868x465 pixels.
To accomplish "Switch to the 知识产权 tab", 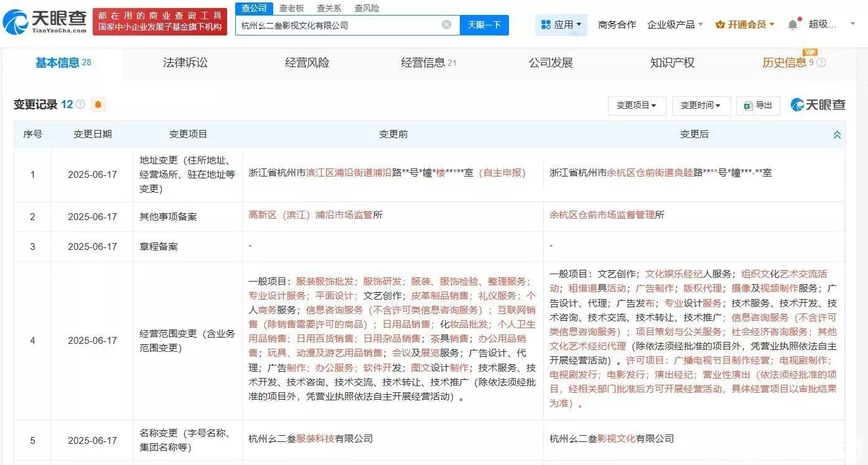I will click(672, 63).
